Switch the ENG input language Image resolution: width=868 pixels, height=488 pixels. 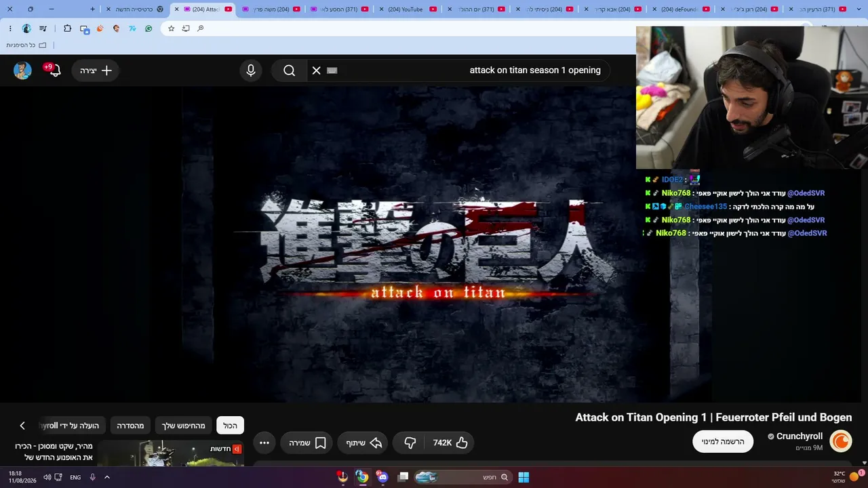(x=75, y=477)
